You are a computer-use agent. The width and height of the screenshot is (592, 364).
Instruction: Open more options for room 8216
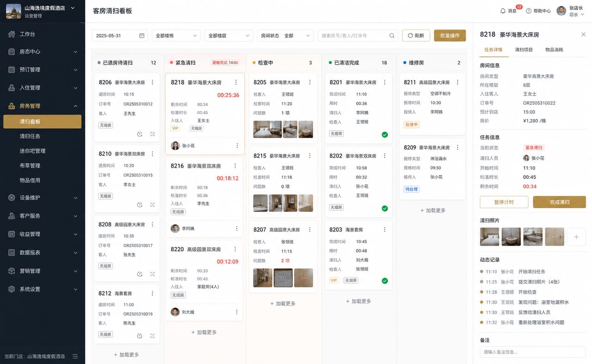pyautogui.click(x=235, y=166)
